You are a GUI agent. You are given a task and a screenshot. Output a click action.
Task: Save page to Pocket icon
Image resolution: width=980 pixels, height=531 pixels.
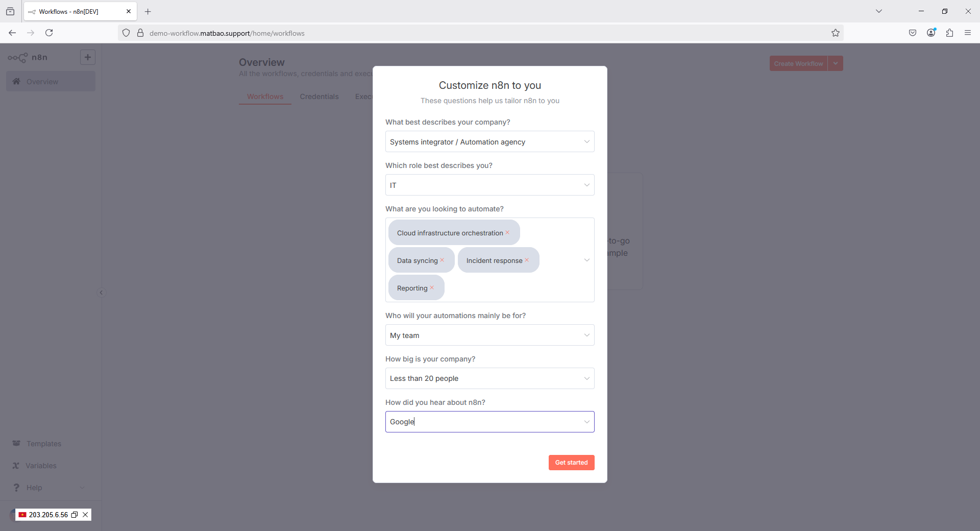pos(913,33)
